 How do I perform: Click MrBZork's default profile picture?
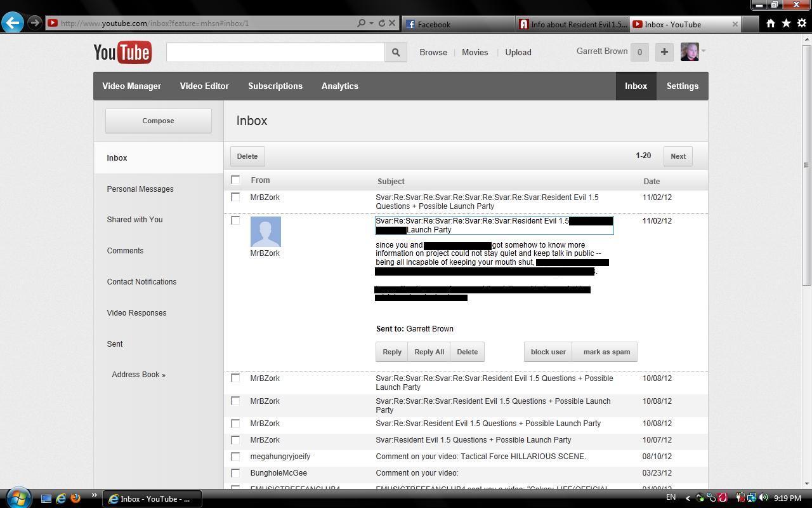click(x=266, y=232)
